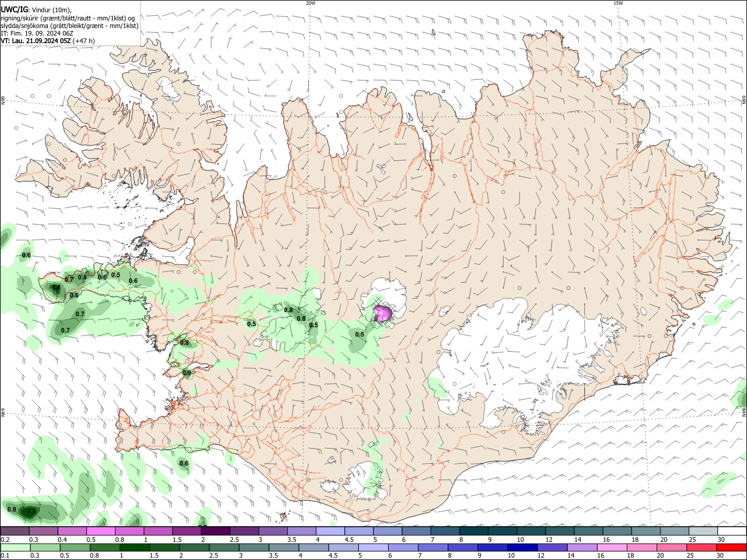Click the 20W longitude label
The height and width of the screenshot is (560, 747).
[x=310, y=3]
